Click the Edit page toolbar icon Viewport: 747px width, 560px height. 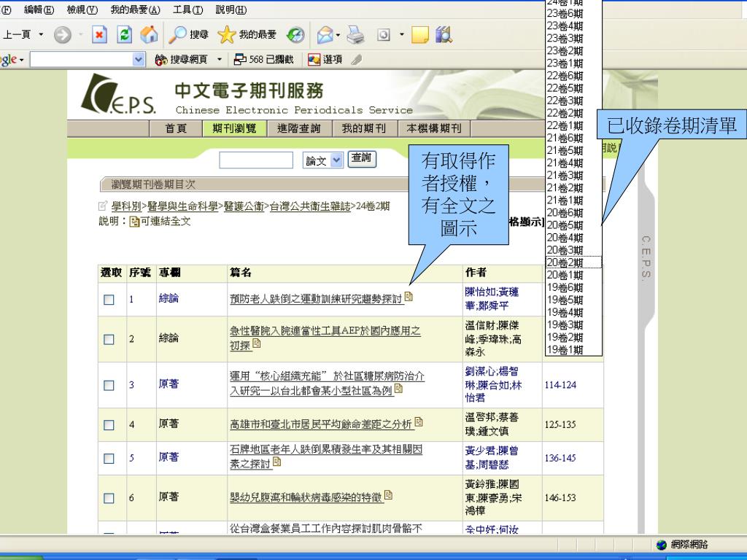tap(384, 35)
